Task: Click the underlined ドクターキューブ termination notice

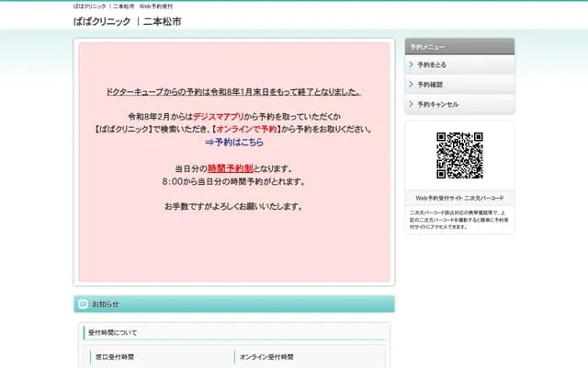Action: point(233,92)
